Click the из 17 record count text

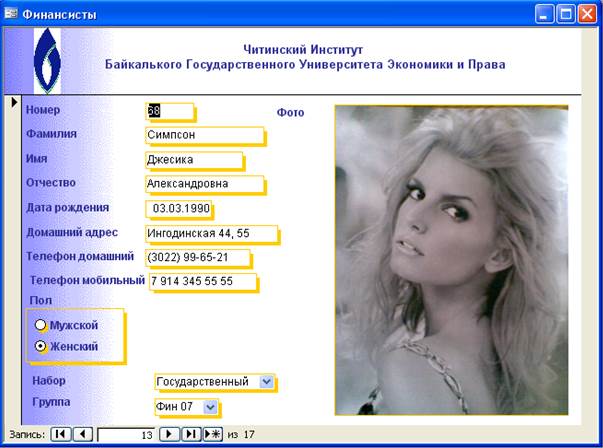pyautogui.click(x=241, y=435)
